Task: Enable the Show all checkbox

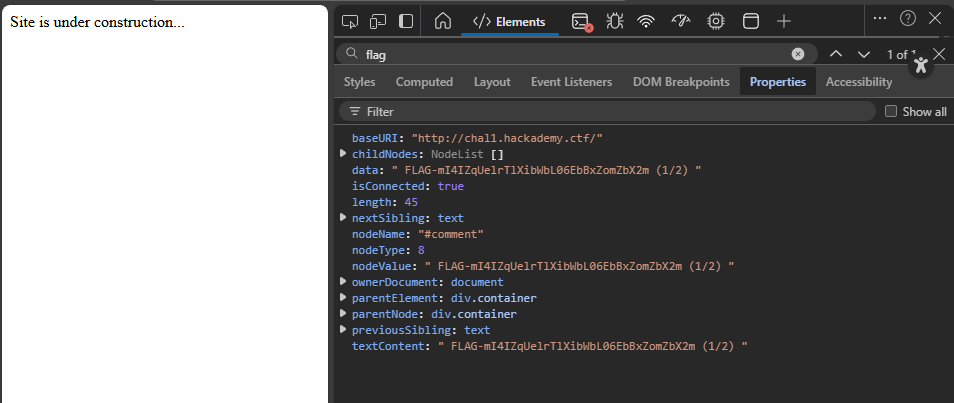Action: click(891, 112)
